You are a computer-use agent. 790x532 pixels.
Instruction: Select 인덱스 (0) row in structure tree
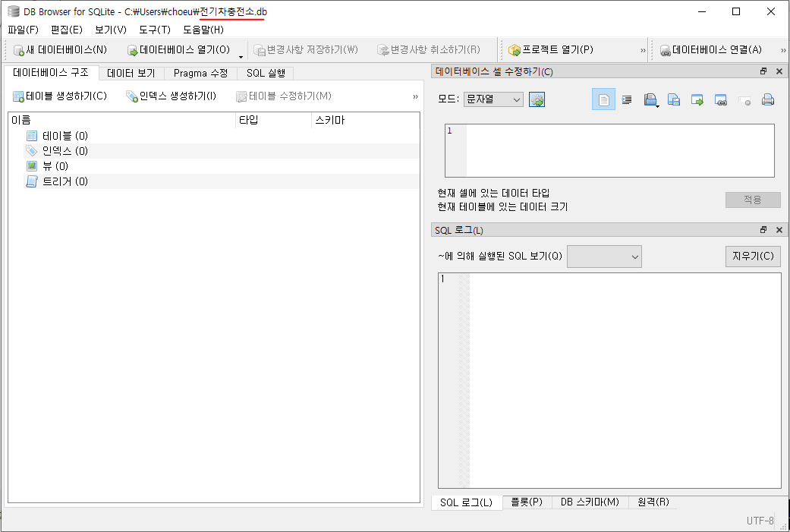click(222, 150)
